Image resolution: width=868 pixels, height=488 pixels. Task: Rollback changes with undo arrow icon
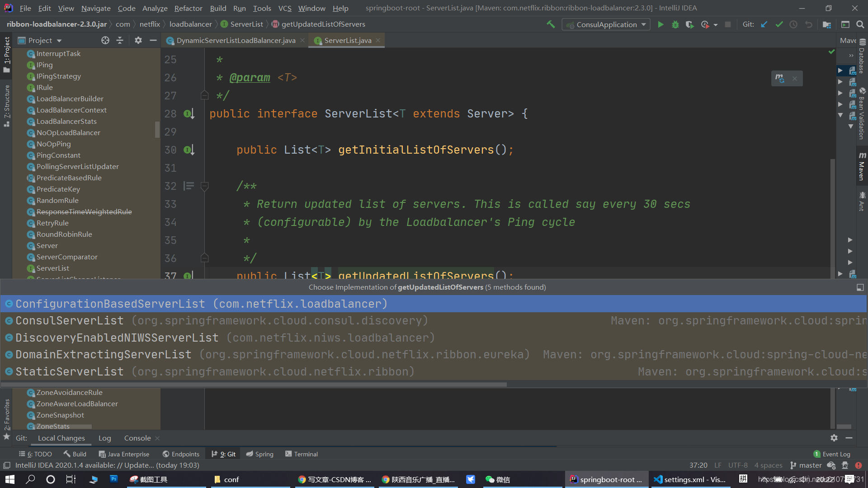click(x=808, y=24)
